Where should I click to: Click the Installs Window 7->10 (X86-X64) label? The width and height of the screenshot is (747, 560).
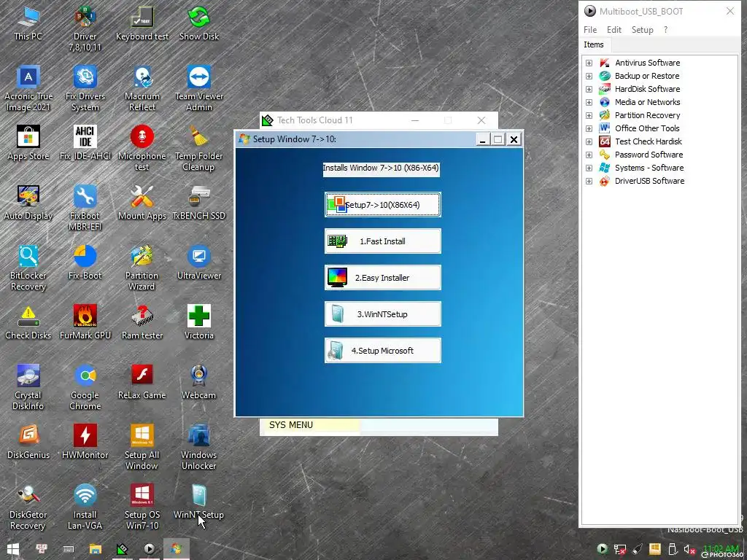(381, 168)
